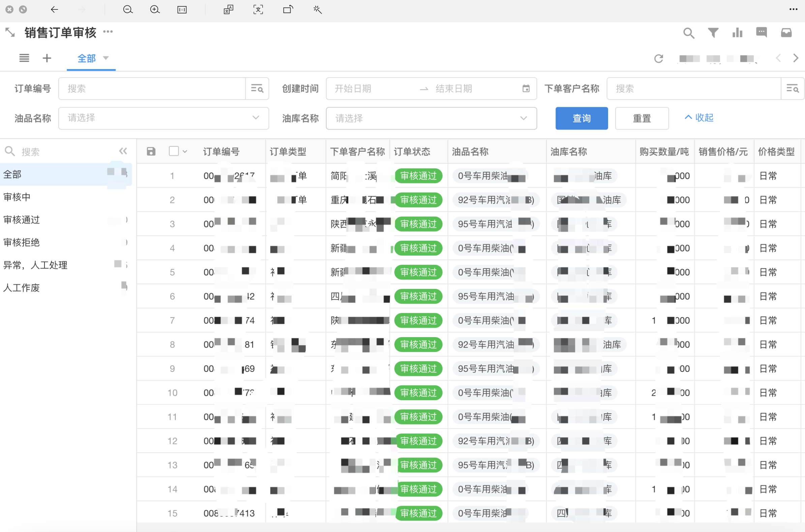
Task: Click the 价格类型 column header
Action: click(776, 152)
